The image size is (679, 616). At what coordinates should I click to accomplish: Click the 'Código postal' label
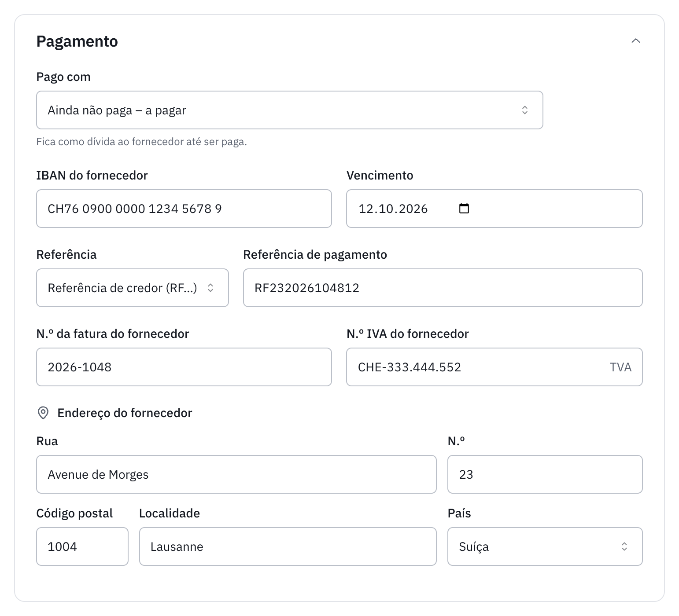[x=74, y=513]
